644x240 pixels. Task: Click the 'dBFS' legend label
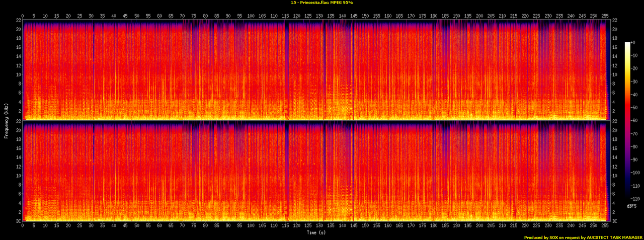(x=631, y=206)
